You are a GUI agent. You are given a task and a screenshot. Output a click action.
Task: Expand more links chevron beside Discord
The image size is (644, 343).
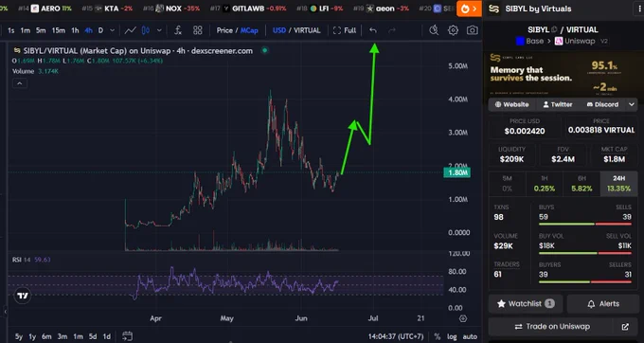point(632,104)
